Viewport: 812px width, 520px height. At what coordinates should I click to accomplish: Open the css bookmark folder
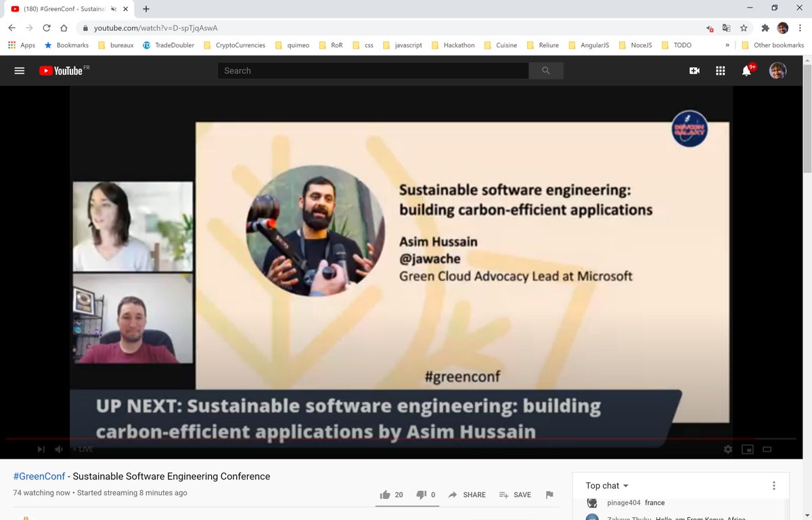[363, 45]
